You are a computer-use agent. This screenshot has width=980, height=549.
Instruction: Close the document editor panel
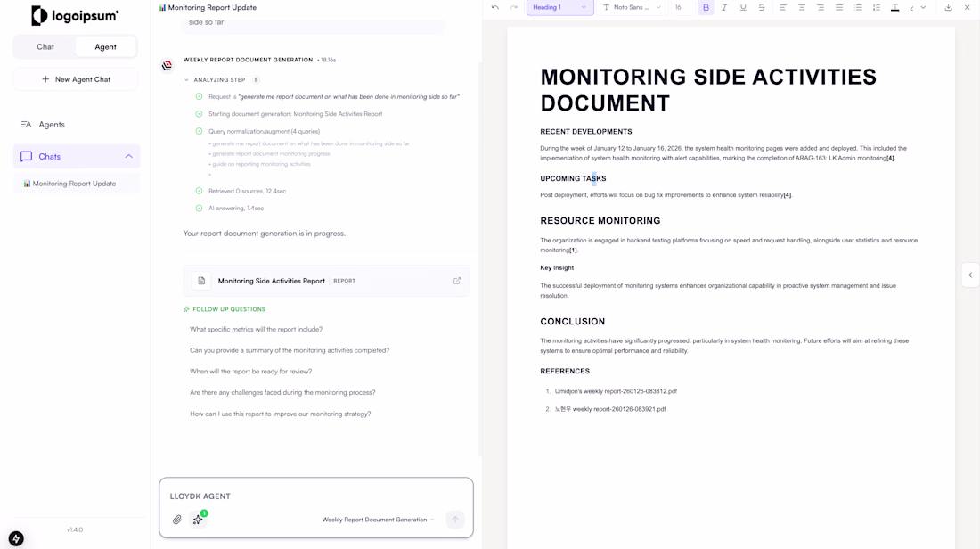[967, 7]
